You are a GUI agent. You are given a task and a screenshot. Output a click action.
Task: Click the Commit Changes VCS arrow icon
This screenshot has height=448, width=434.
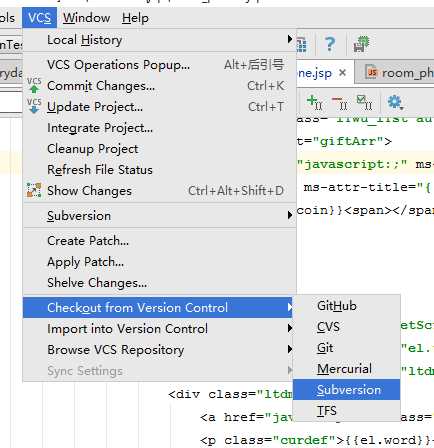34,86
